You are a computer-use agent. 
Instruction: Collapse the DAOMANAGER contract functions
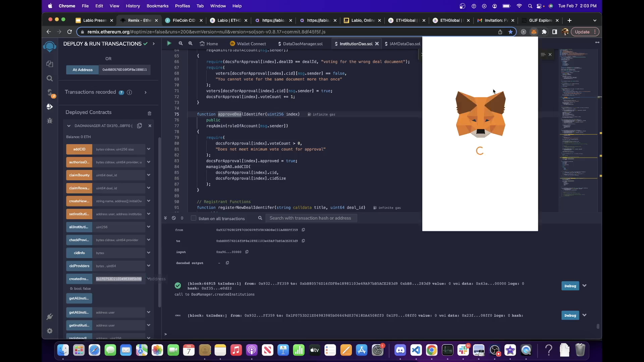69,126
